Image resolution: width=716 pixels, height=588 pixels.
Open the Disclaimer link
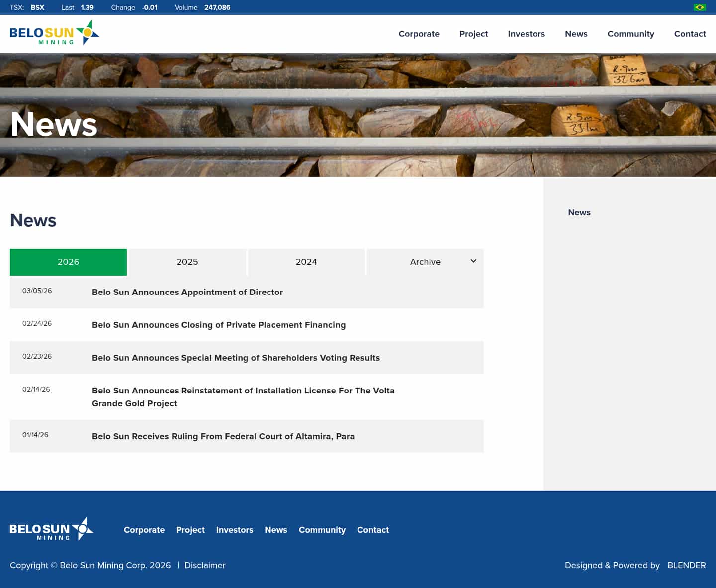(x=205, y=565)
